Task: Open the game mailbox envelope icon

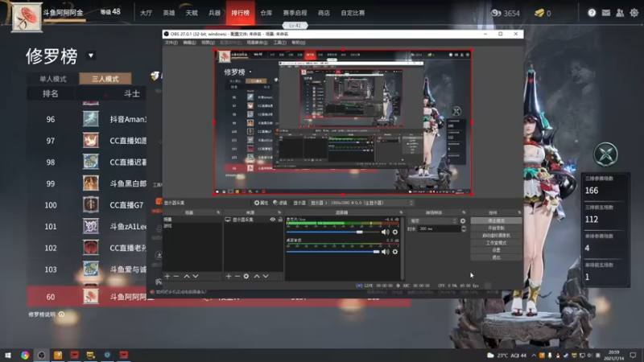Action: tap(606, 13)
